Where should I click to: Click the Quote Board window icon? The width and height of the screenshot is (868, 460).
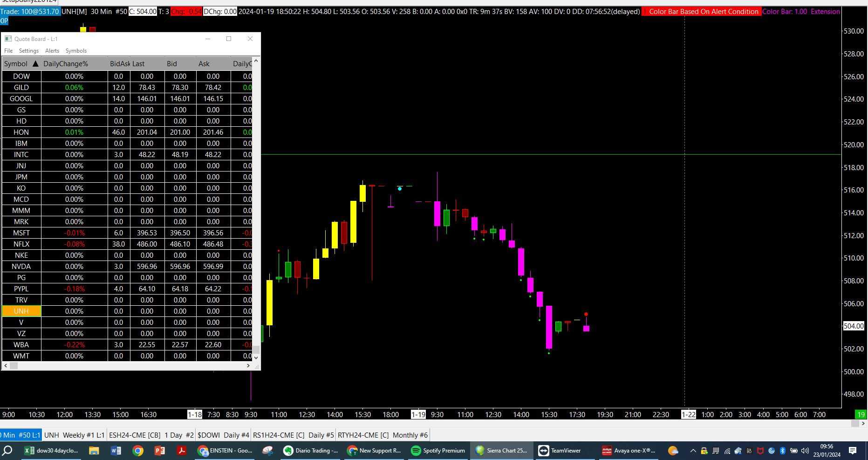pyautogui.click(x=8, y=39)
